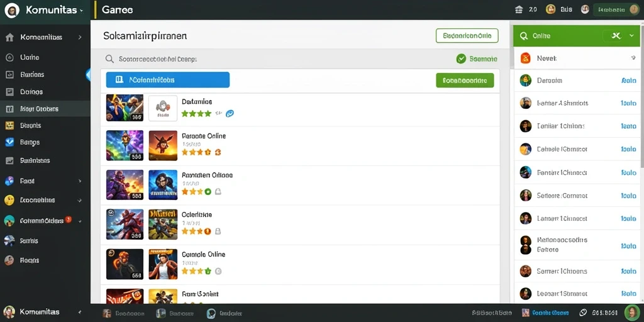
Task: Select the yellow Steoris sidebar icon
Action: [9, 126]
